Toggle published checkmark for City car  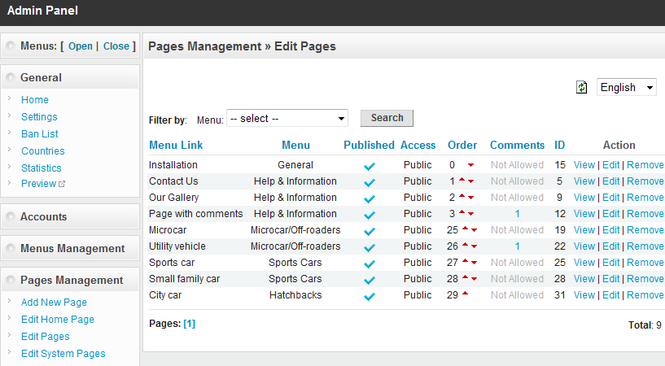coord(369,296)
